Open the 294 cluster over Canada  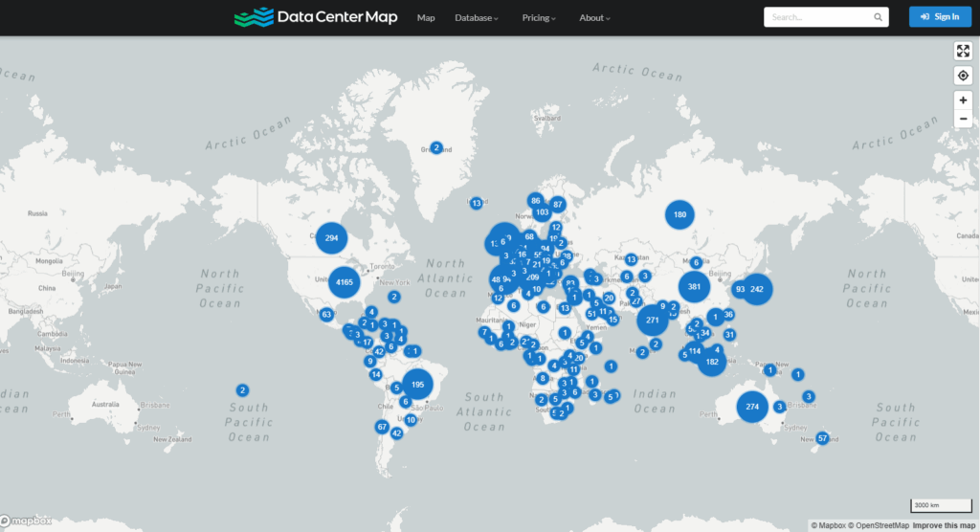click(332, 238)
